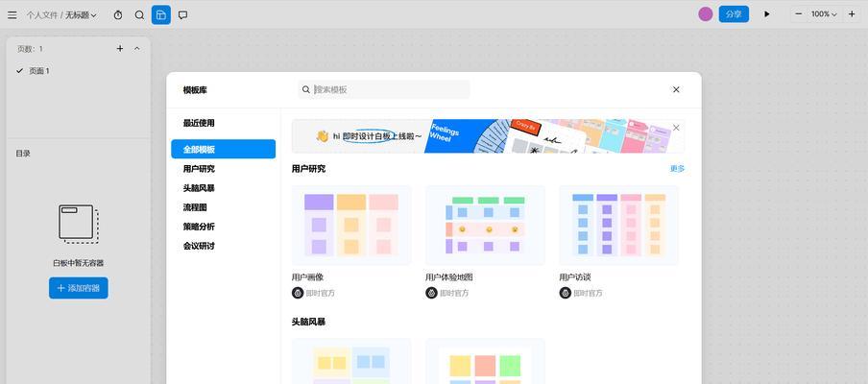Select the 全部模板 category
This screenshot has width=868, height=384.
223,150
